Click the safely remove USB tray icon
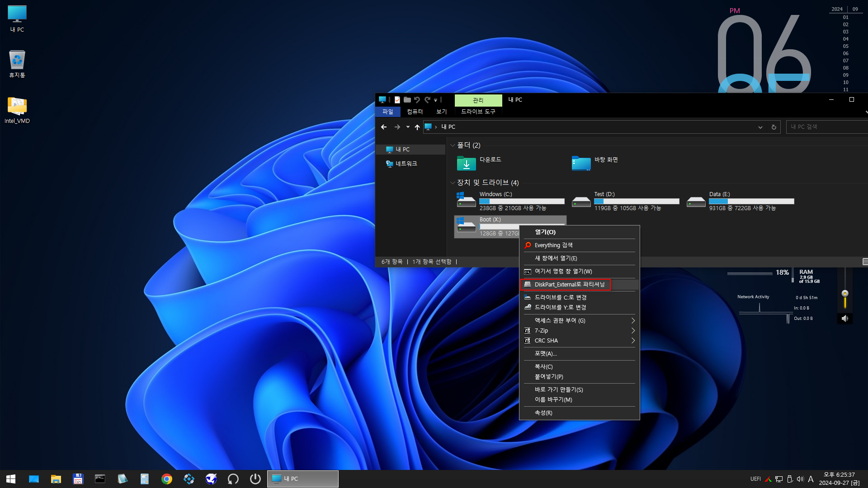The height and width of the screenshot is (488, 868). 790,479
